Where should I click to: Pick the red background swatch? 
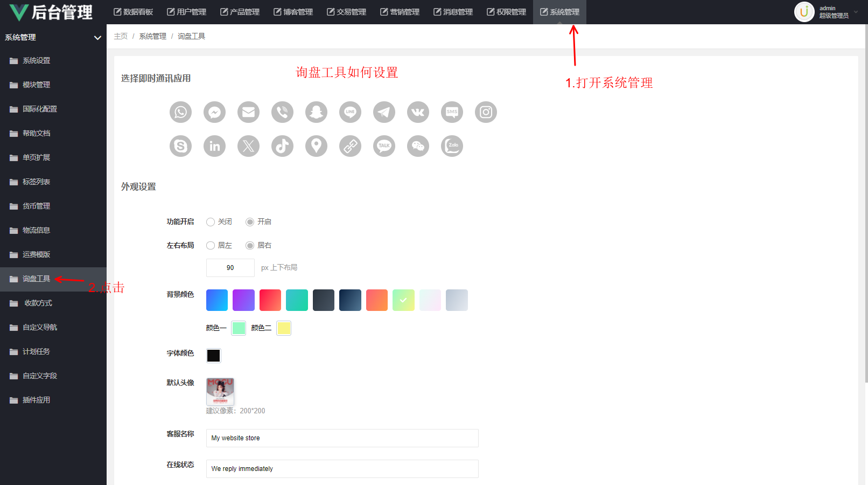coord(270,300)
